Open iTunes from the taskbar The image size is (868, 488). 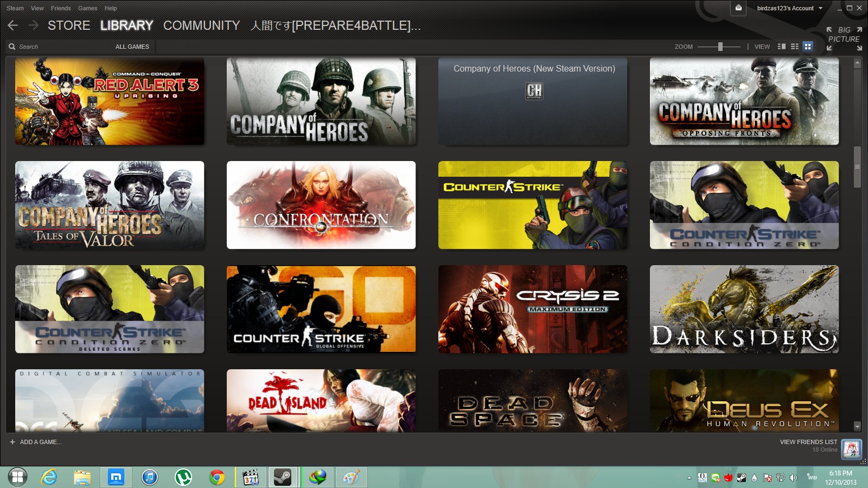(150, 477)
